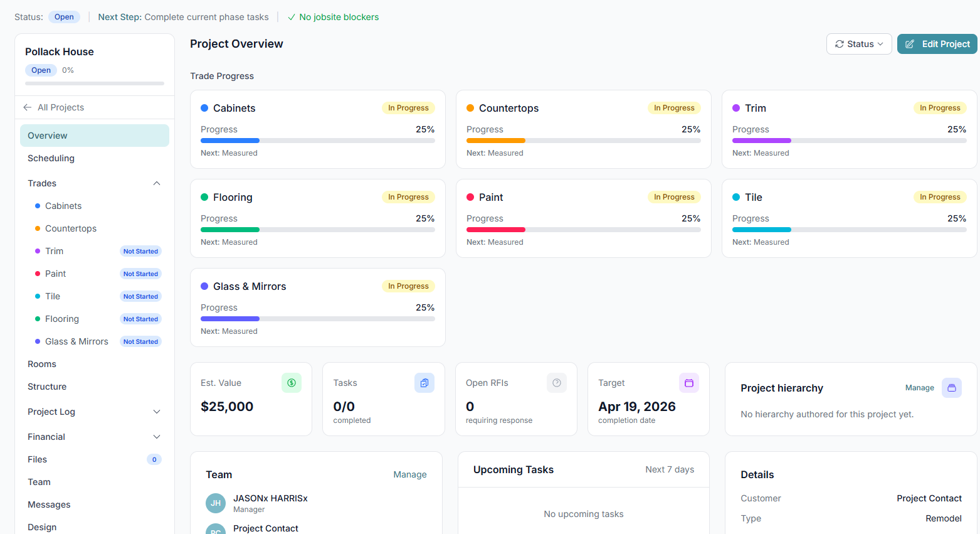Click the In Progress badge on Trim card
The image size is (980, 534).
point(940,108)
